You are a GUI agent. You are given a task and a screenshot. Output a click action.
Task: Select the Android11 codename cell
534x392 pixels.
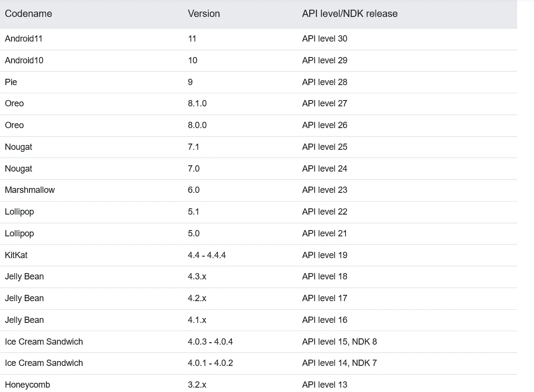click(24, 39)
